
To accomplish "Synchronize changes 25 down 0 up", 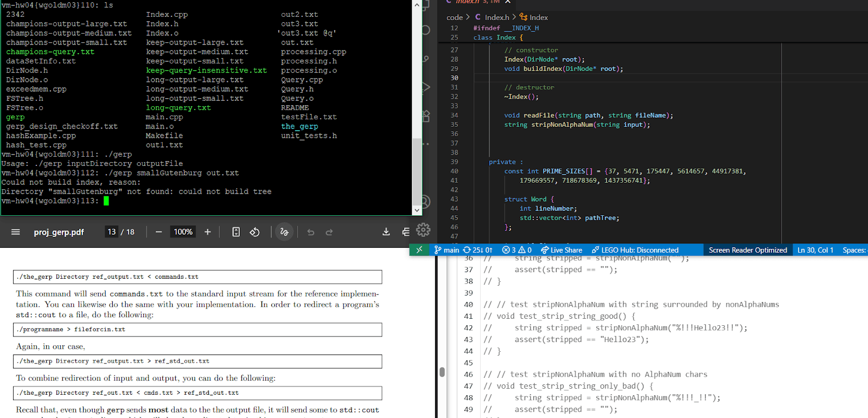I will tap(477, 250).
